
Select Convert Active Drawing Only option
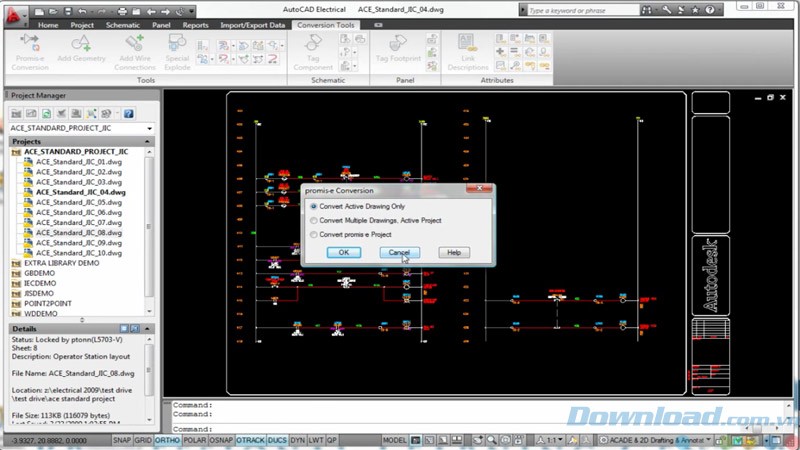[358, 206]
